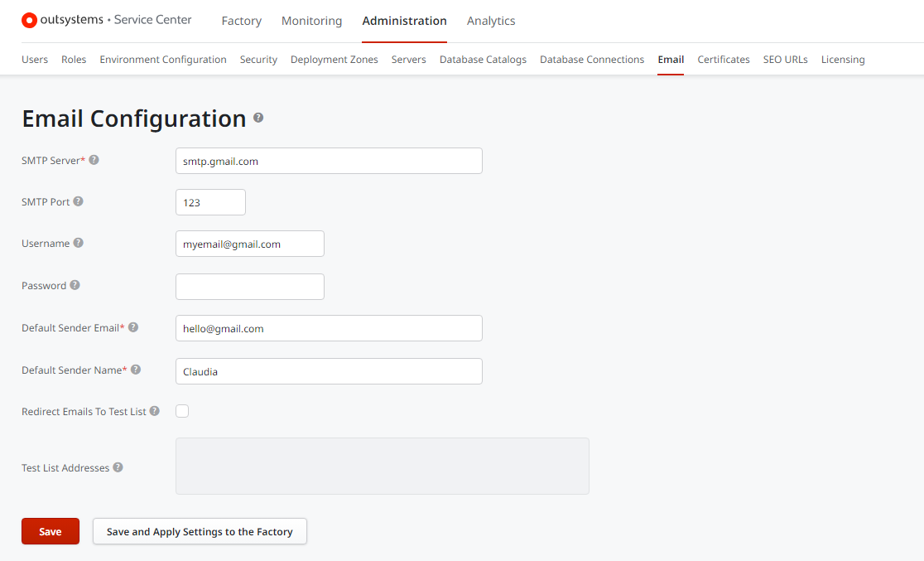Click Save and Apply Settings to the Factory
The image size is (924, 561).
pyautogui.click(x=200, y=531)
